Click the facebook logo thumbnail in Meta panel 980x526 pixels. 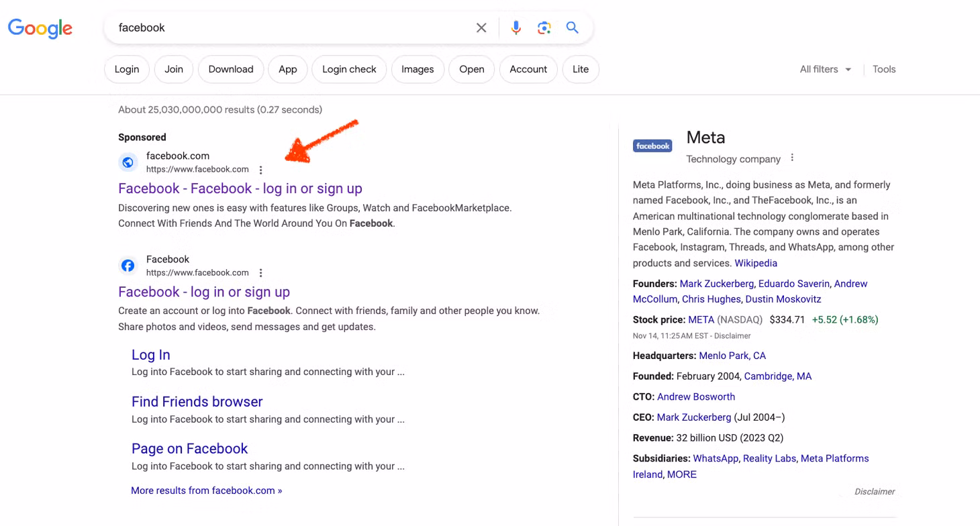[x=652, y=146]
